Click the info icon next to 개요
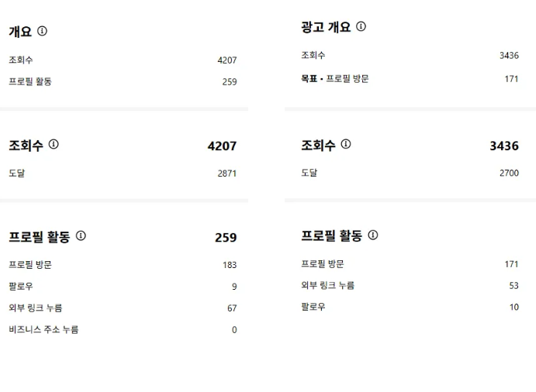Image resolution: width=536 pixels, height=392 pixels. click(x=42, y=31)
